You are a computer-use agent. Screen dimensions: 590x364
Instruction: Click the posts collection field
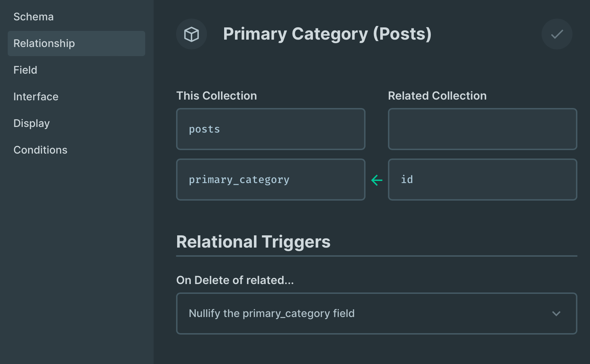pyautogui.click(x=270, y=129)
